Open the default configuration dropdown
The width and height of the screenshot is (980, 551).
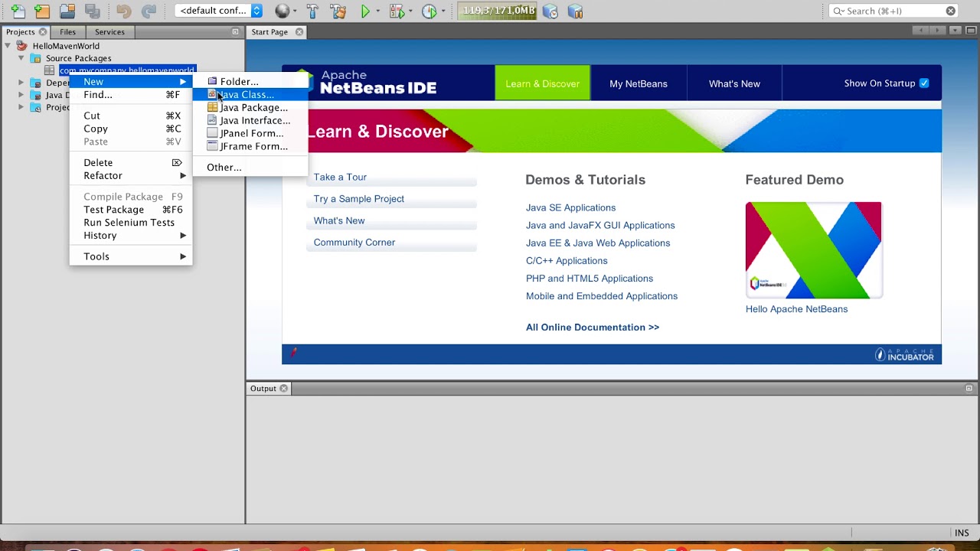click(219, 11)
